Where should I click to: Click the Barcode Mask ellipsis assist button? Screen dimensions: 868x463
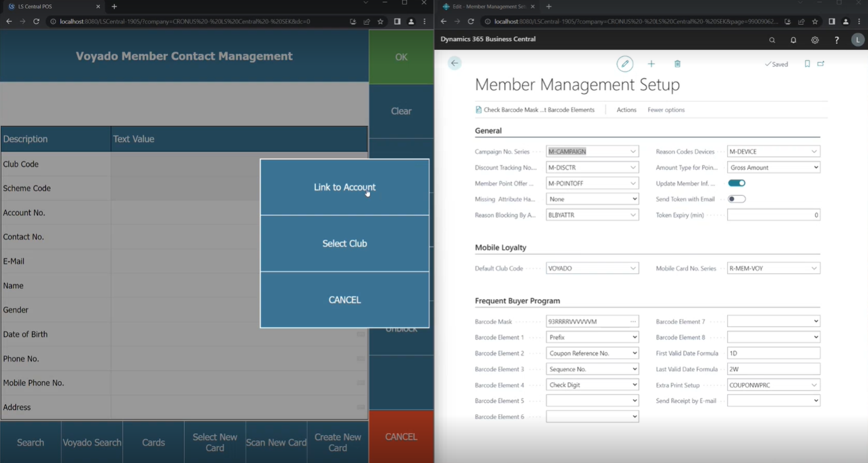pyautogui.click(x=632, y=321)
